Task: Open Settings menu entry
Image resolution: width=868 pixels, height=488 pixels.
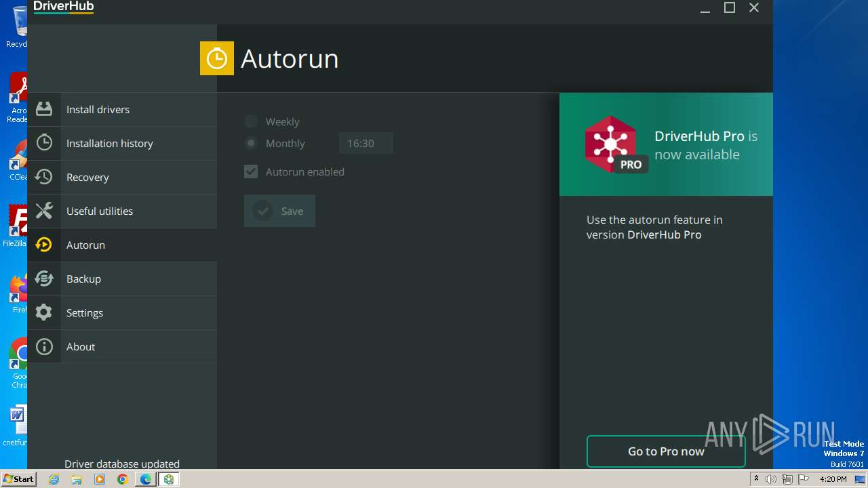Action: pos(122,312)
